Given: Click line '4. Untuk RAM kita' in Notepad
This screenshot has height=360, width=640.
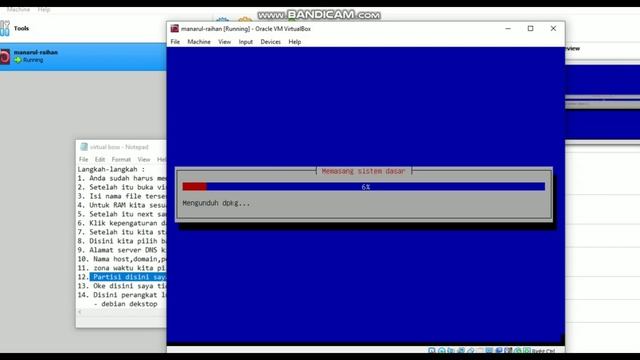Looking at the screenshot, I should click(x=122, y=205).
